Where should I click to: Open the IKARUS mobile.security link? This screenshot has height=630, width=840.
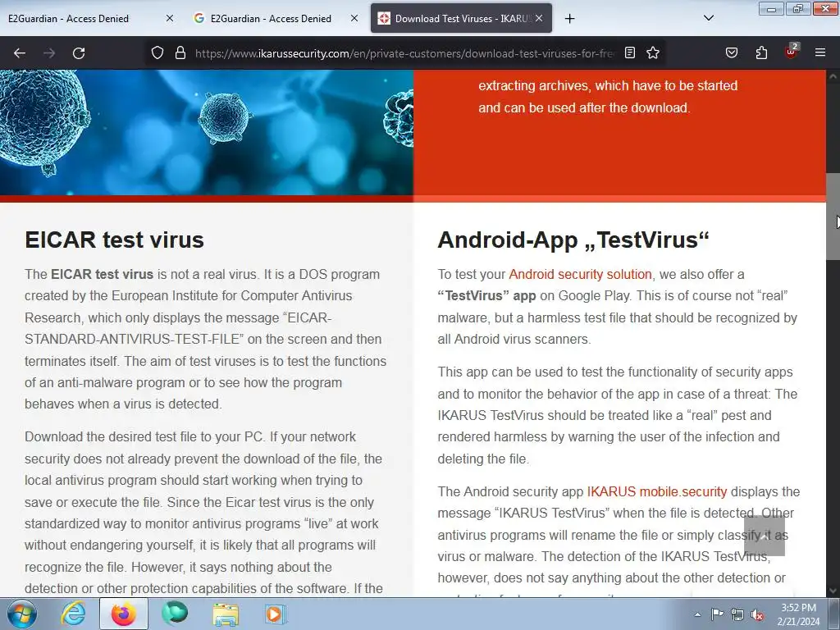pos(657,492)
